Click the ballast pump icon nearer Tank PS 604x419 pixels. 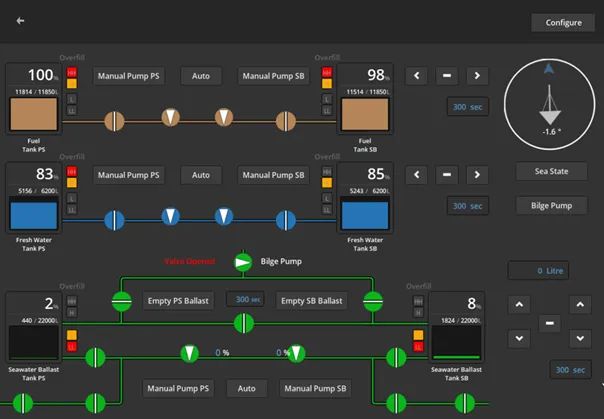[190, 353]
